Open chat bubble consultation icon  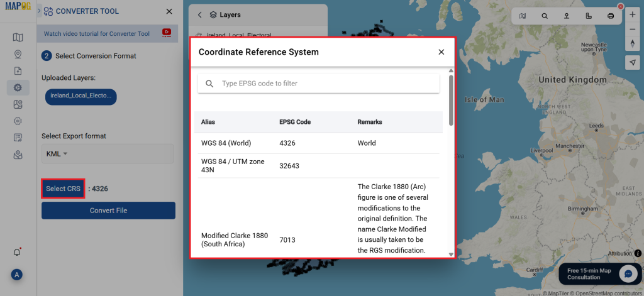[x=628, y=274]
